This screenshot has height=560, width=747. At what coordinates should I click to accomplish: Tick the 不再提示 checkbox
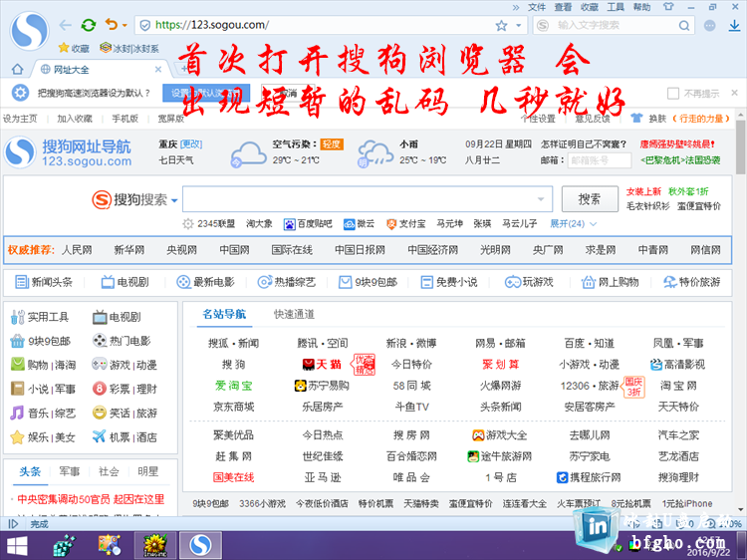673,94
